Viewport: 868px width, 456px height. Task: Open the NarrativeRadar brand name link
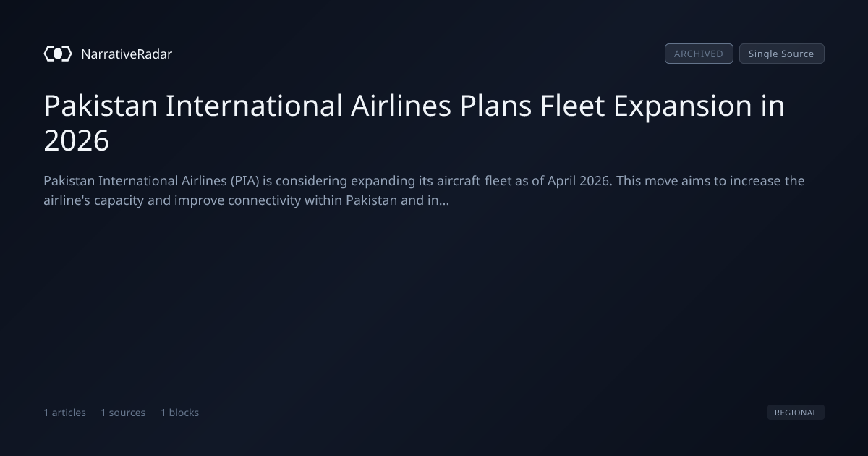coord(127,54)
